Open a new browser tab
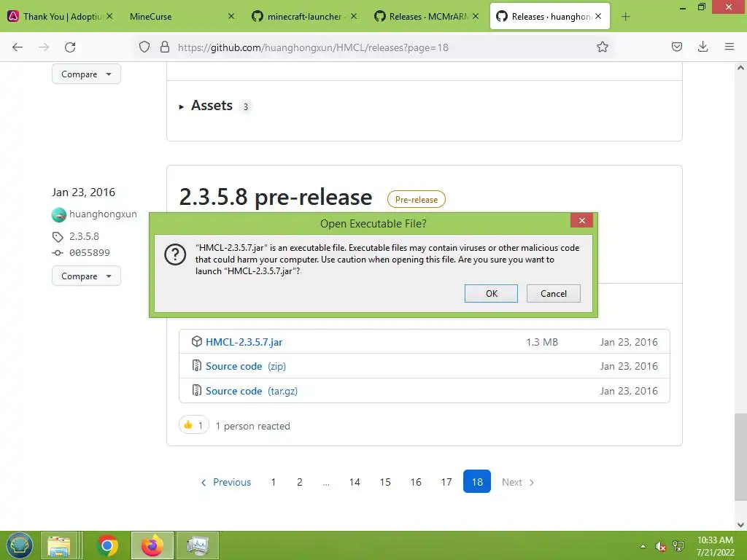 tap(625, 17)
